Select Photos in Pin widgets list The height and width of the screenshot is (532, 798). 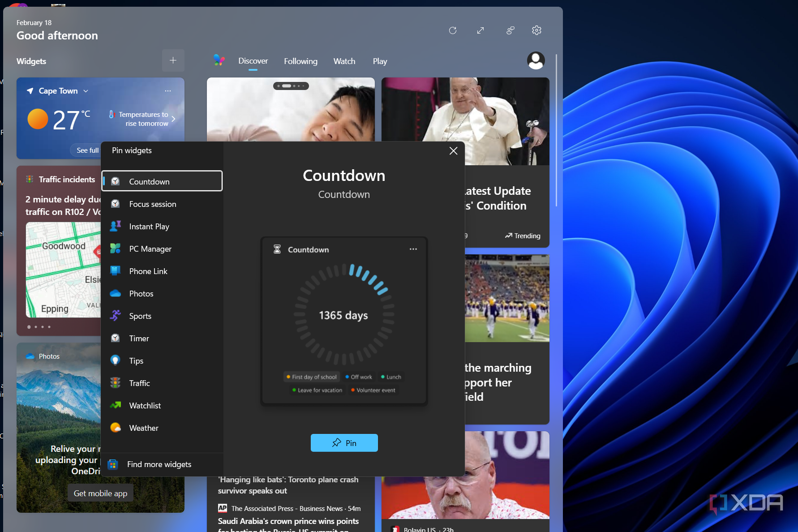click(x=162, y=294)
